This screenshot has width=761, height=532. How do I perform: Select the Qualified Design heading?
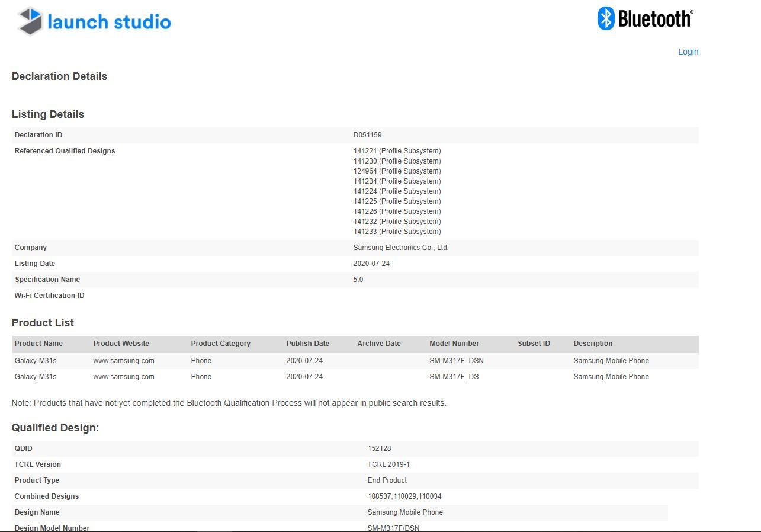click(x=55, y=428)
